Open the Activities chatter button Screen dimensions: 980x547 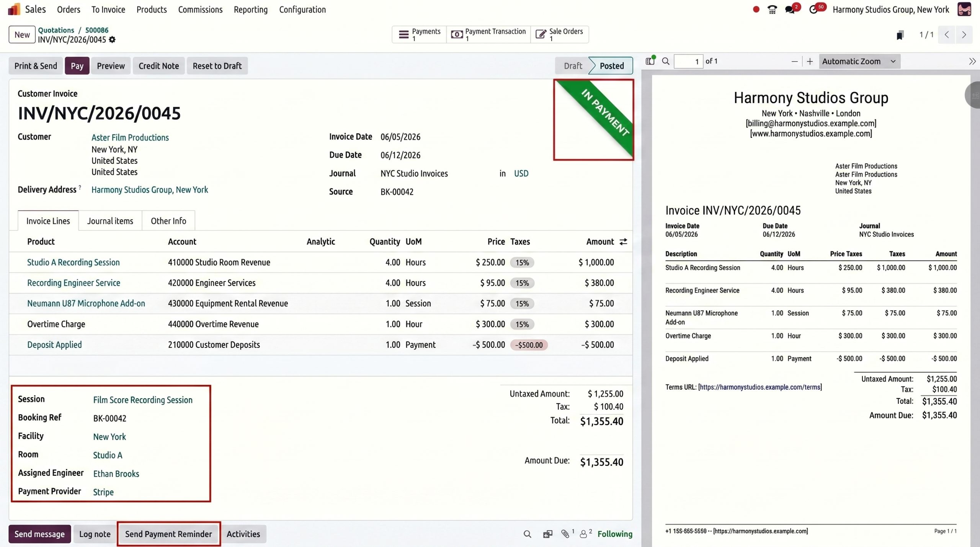243,534
